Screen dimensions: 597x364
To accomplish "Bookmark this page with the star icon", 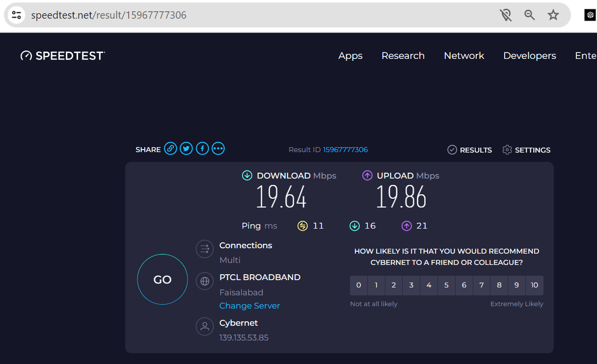I will [553, 15].
